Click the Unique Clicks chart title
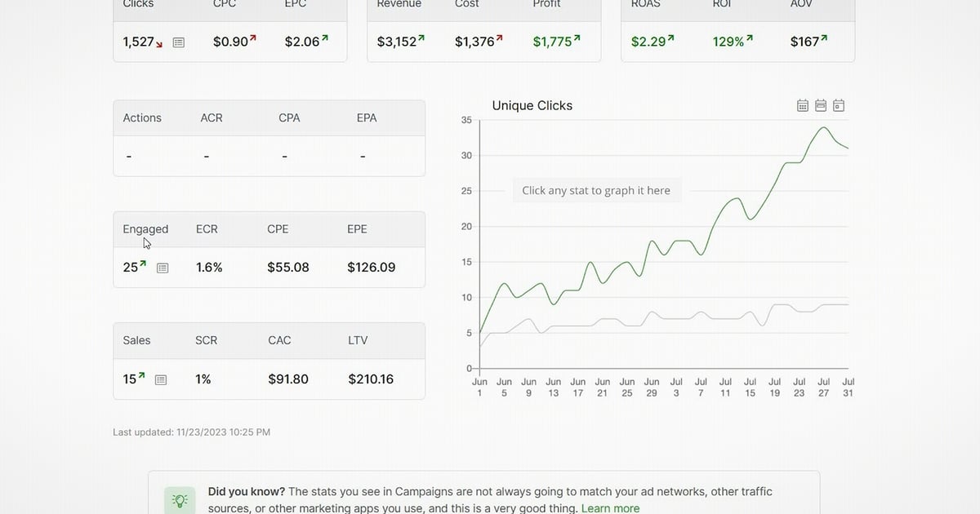 click(532, 105)
